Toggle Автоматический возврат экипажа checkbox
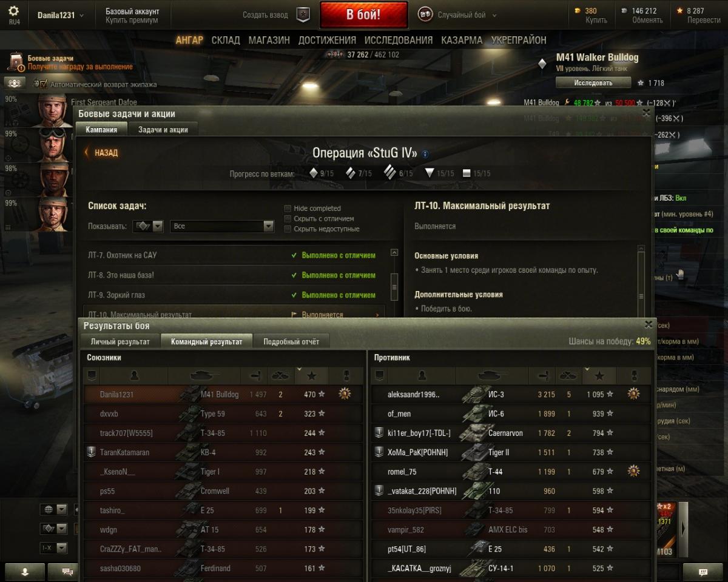Screen dimensions: 728x582 (x=44, y=84)
